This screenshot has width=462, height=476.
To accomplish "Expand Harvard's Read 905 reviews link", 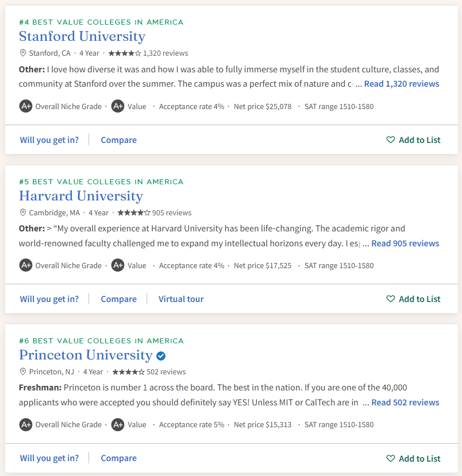I will click(405, 243).
